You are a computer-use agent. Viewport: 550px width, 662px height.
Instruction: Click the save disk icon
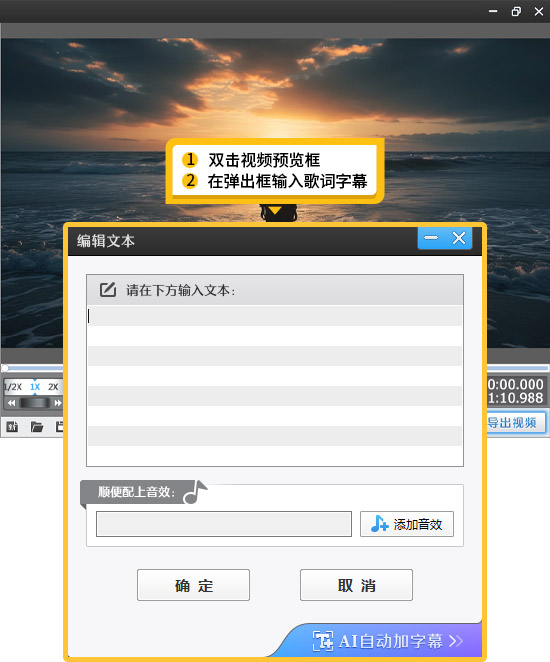pyautogui.click(x=60, y=427)
